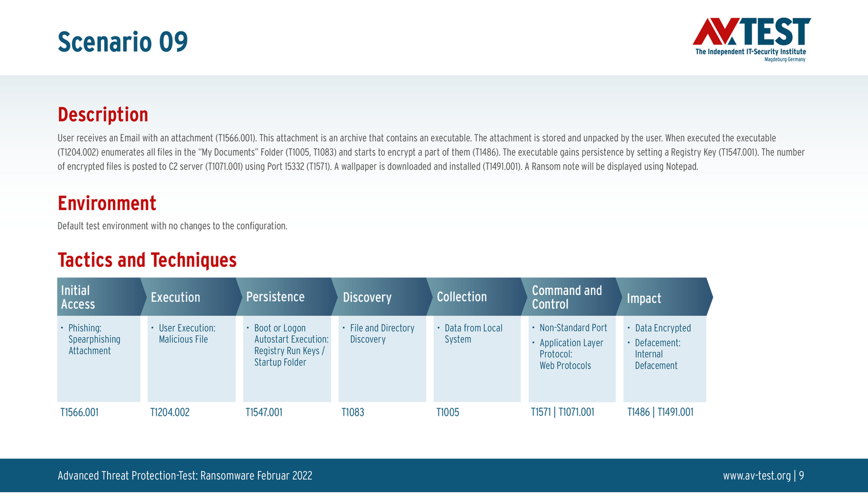
Task: Click technique ID T1083 under the table
Action: tap(352, 412)
